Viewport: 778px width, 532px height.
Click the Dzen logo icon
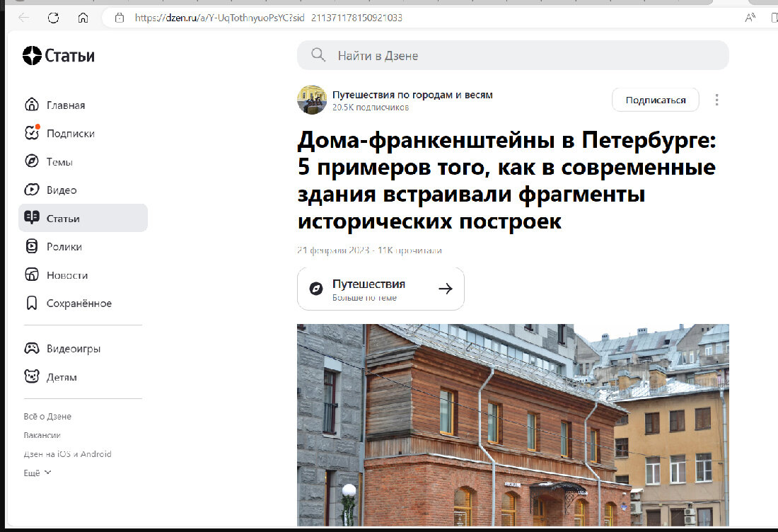[x=33, y=56]
